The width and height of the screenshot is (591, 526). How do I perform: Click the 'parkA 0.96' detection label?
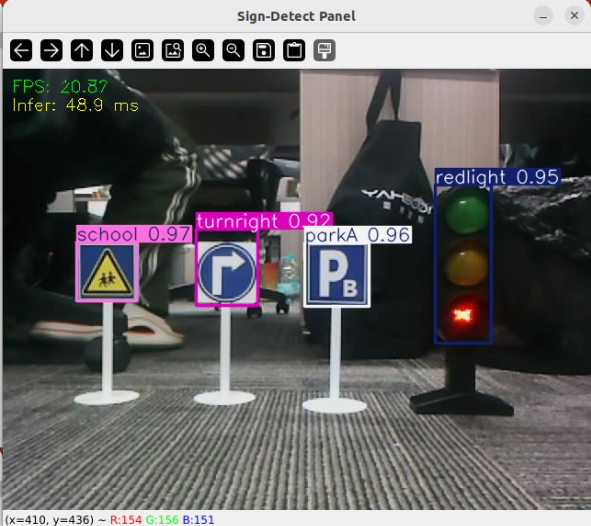pyautogui.click(x=358, y=235)
